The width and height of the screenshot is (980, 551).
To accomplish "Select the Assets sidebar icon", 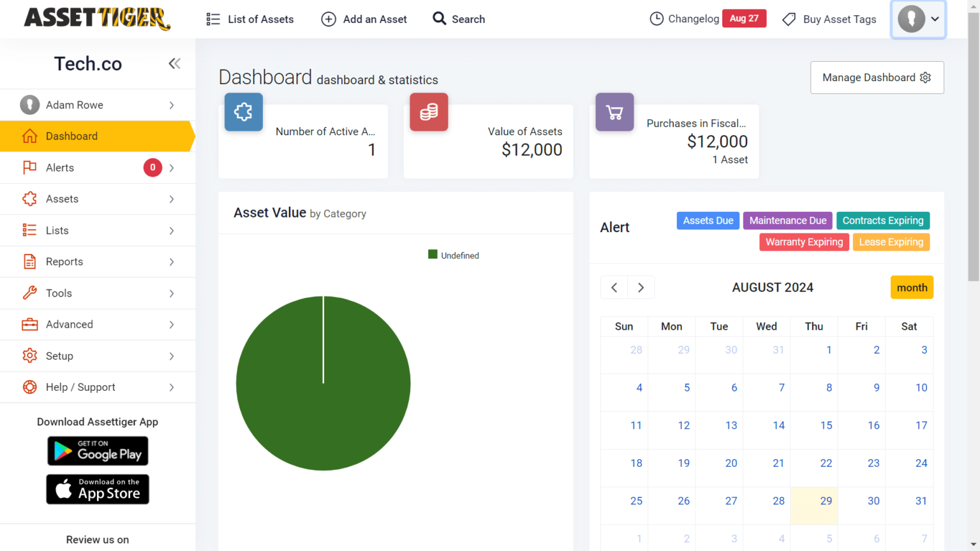I will (x=29, y=198).
